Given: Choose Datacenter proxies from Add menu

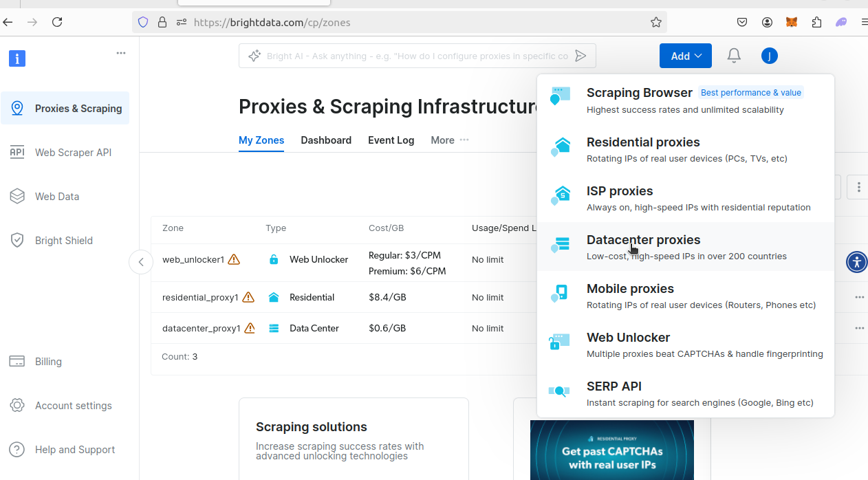Looking at the screenshot, I should pos(686,247).
